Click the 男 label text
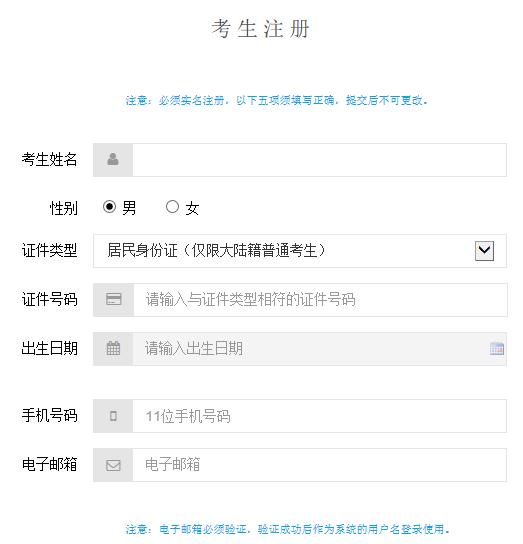This screenshot has width=523, height=544. point(129,208)
